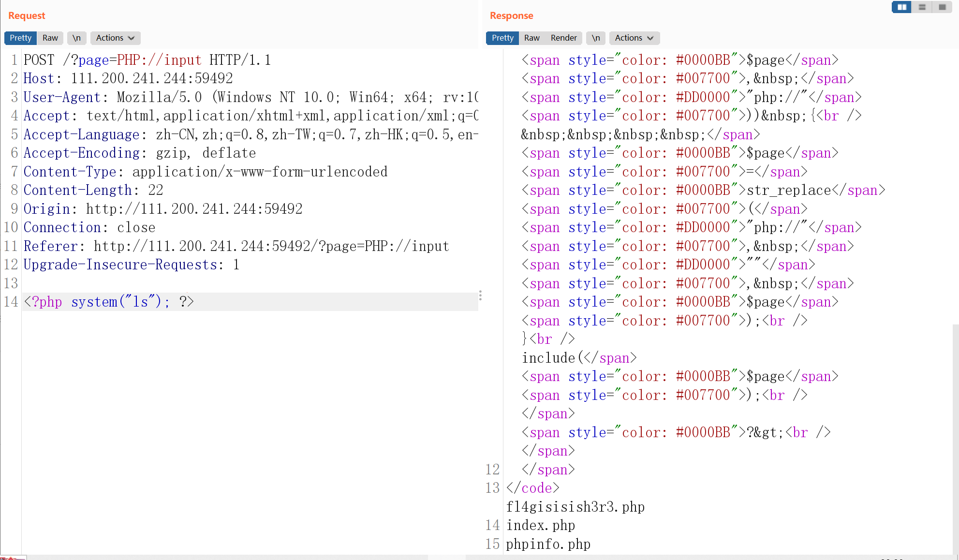Click the Accept: text/html header line
Image resolution: width=959 pixels, height=560 pixels.
251,116
